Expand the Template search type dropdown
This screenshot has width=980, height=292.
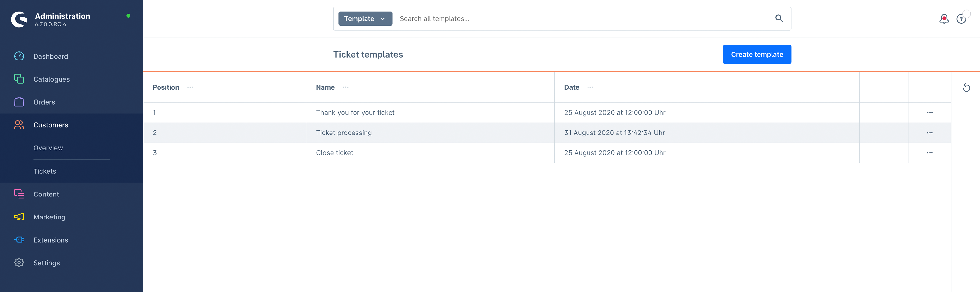tap(365, 19)
